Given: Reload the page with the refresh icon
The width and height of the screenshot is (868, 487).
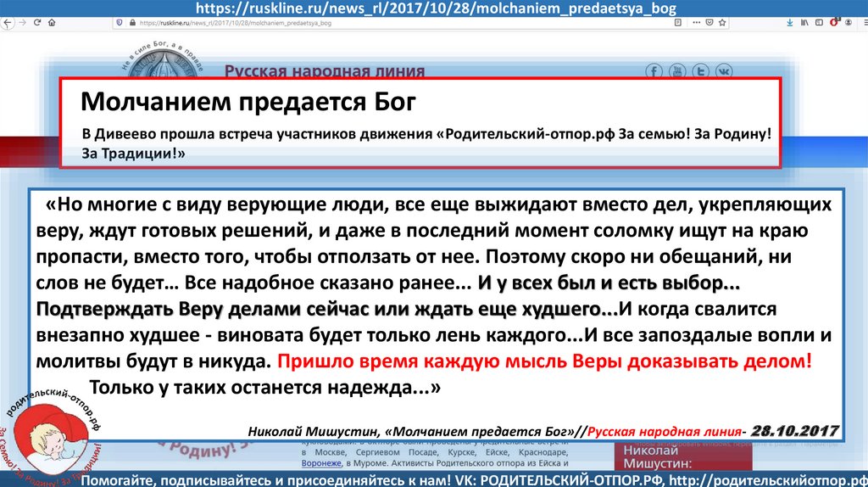Looking at the screenshot, I should click(x=37, y=23).
